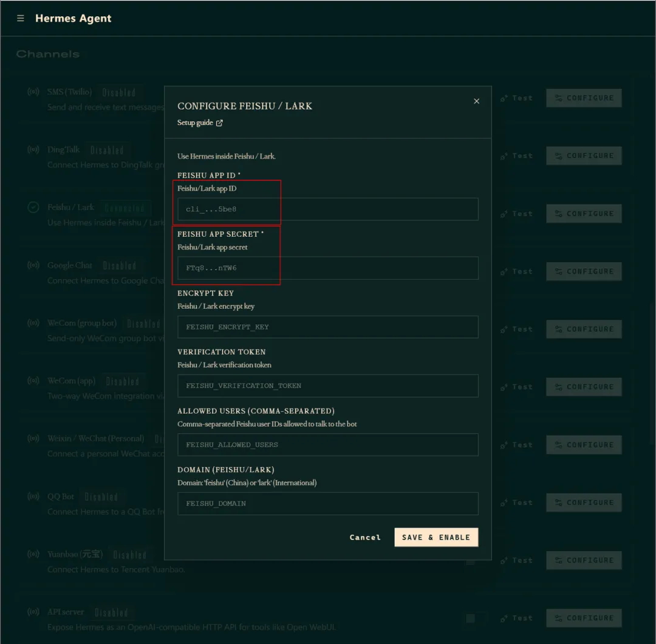Click the Save & Enable button
656x644 pixels.
coord(436,537)
